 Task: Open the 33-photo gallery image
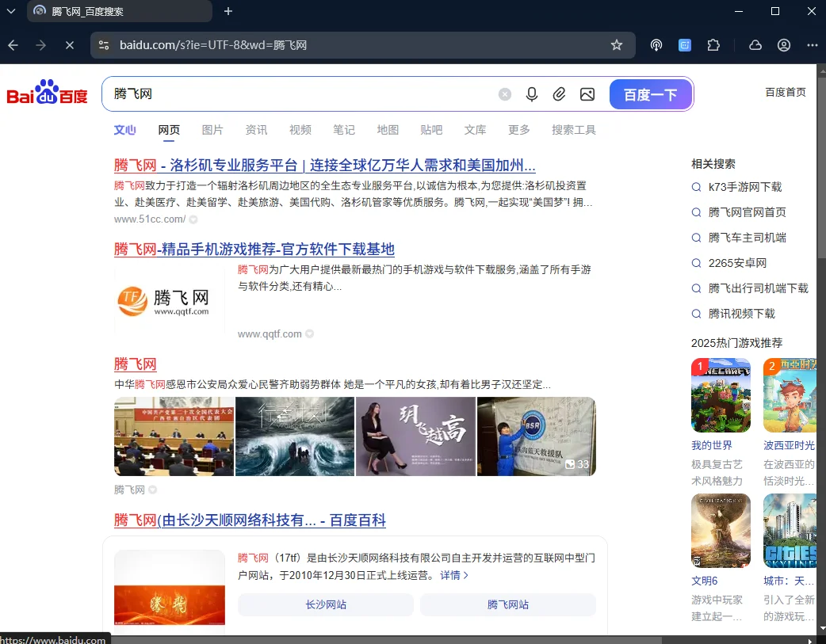[x=537, y=436]
